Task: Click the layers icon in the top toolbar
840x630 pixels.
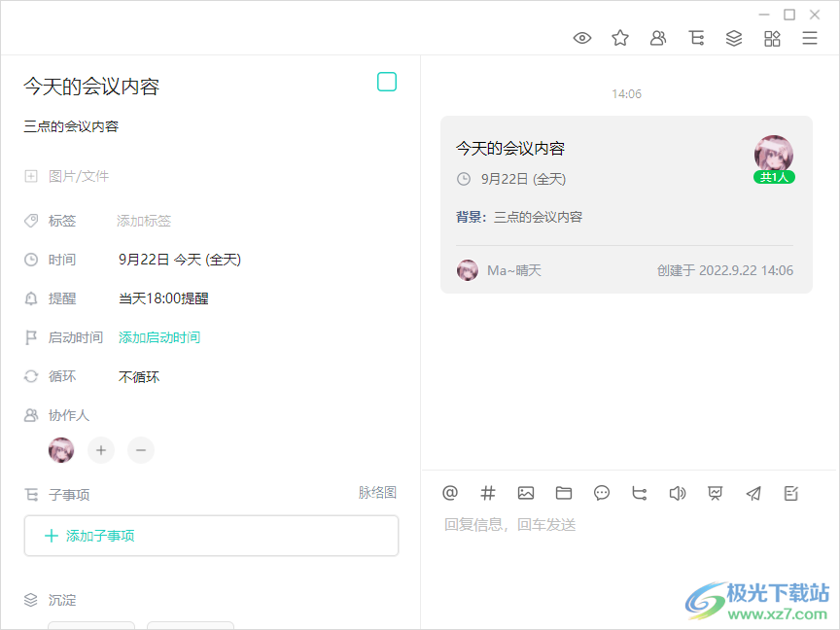Action: [x=734, y=38]
